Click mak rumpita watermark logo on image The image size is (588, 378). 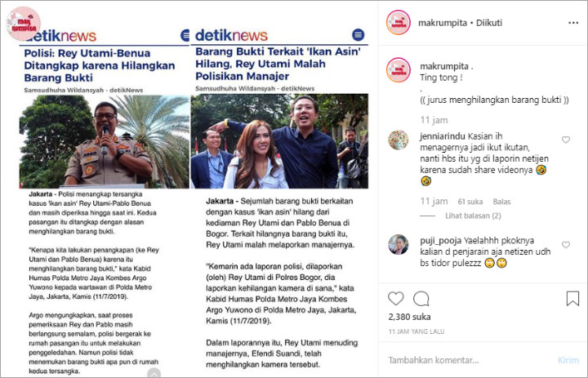[x=23, y=23]
